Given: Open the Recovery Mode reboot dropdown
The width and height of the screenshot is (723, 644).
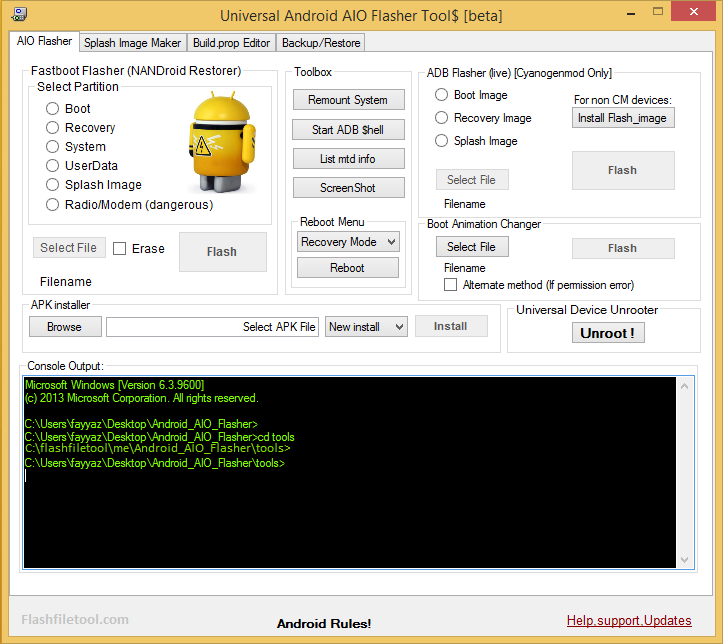Looking at the screenshot, I should 348,242.
